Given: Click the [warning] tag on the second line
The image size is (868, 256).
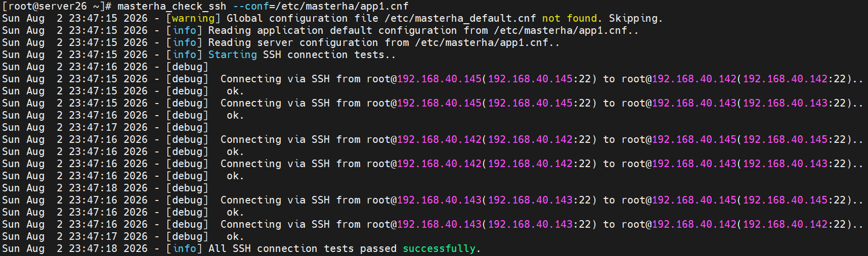Looking at the screenshot, I should pos(193,18).
